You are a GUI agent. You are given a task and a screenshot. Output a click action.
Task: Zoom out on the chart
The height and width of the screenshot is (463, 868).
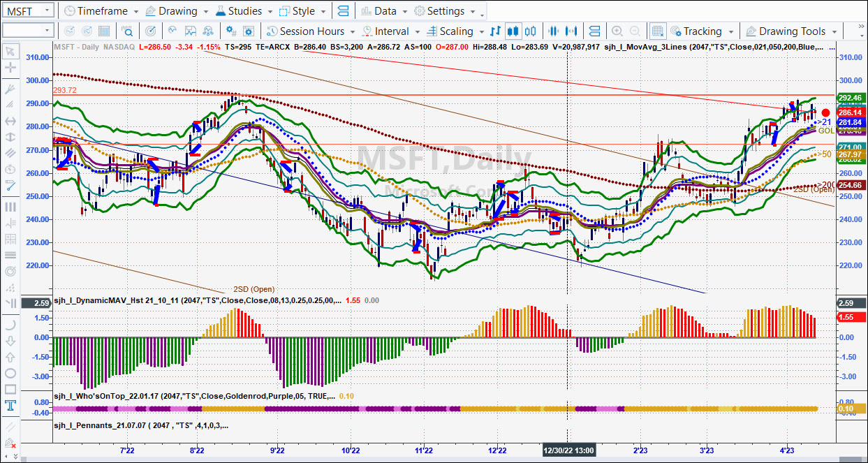[x=634, y=31]
